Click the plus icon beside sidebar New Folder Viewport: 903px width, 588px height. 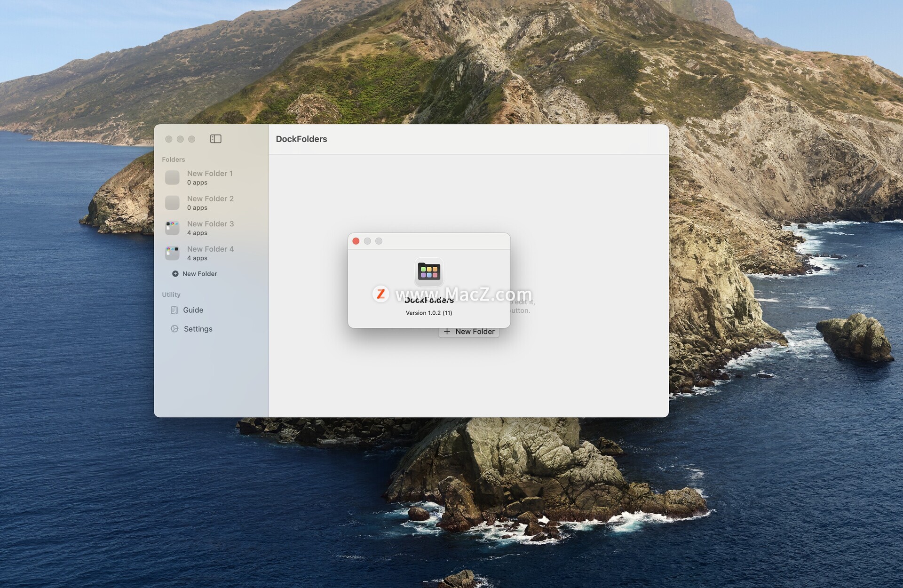175,274
